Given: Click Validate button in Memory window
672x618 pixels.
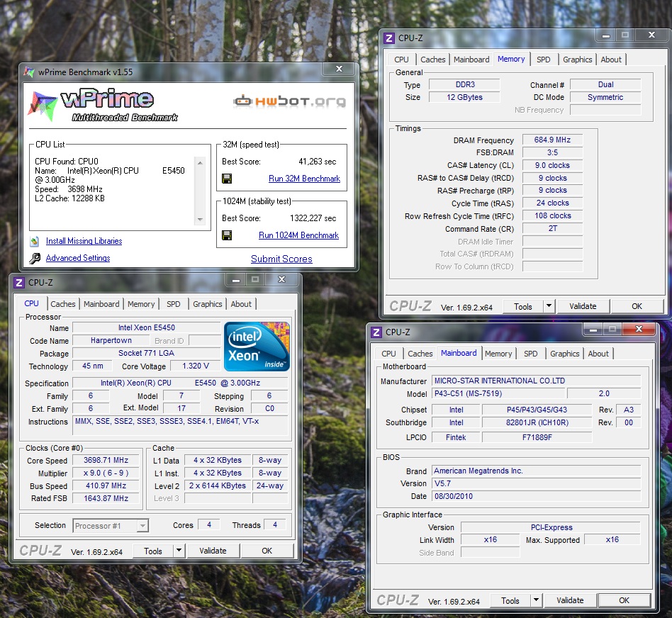Looking at the screenshot, I should 583,306.
